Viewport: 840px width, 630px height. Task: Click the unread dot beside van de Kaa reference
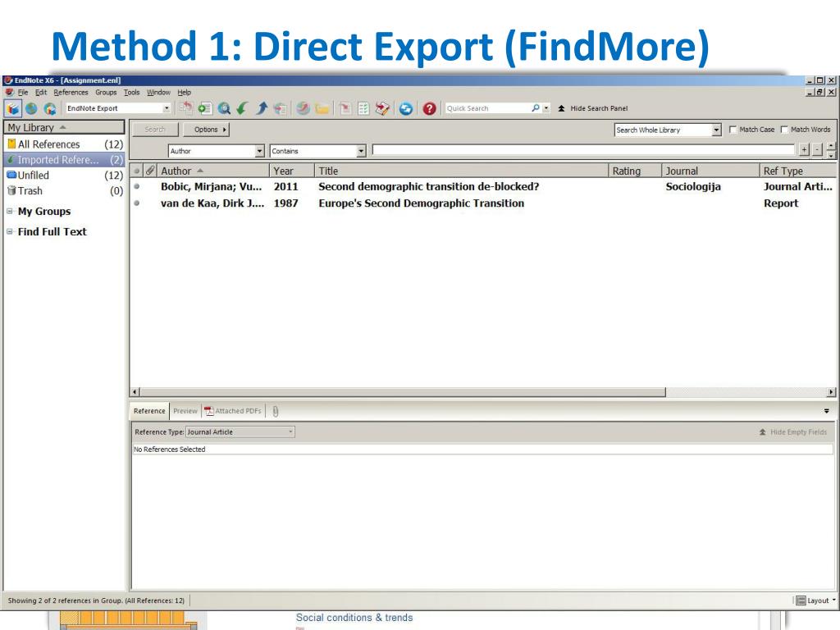(137, 203)
